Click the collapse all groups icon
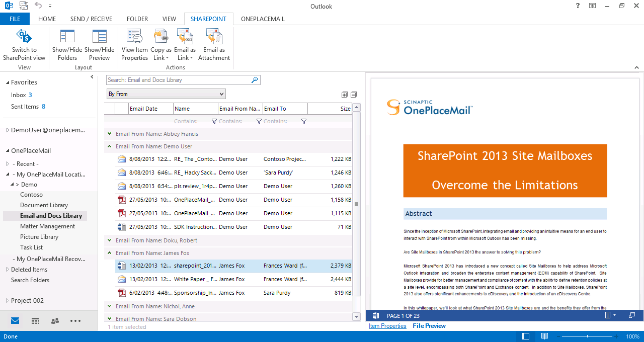 point(353,95)
